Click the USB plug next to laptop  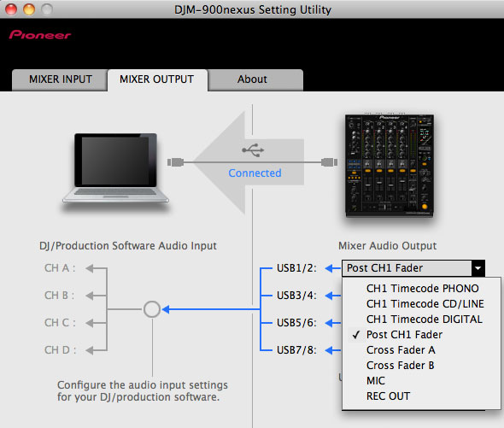coord(175,162)
